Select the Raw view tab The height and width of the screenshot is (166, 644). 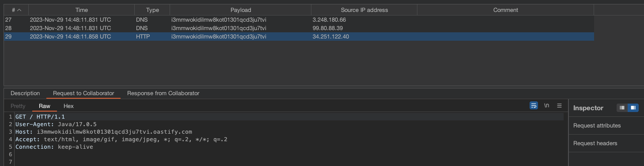tap(45, 106)
